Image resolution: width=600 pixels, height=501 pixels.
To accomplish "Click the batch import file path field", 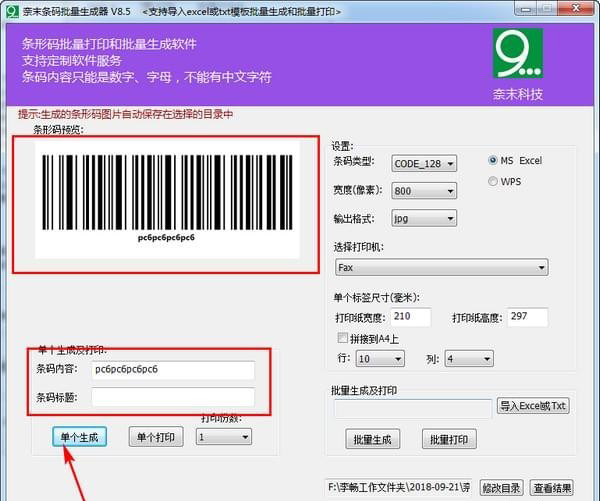I will coord(413,408).
